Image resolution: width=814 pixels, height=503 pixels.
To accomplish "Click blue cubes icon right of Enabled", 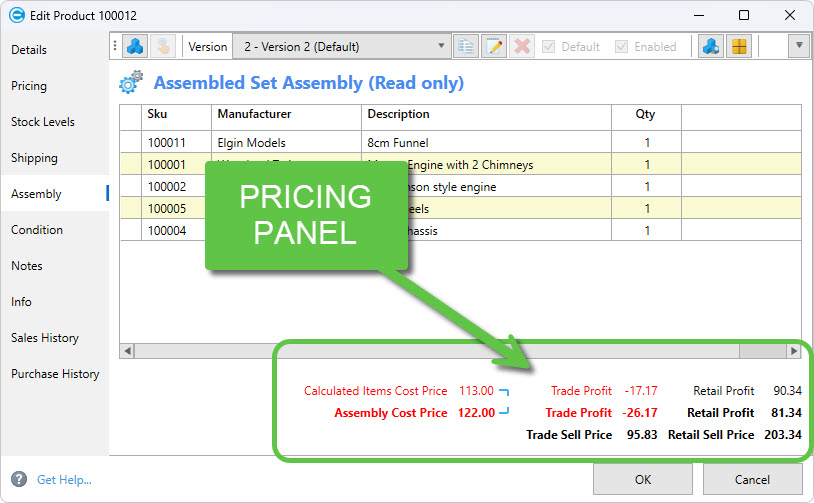I will 711,47.
